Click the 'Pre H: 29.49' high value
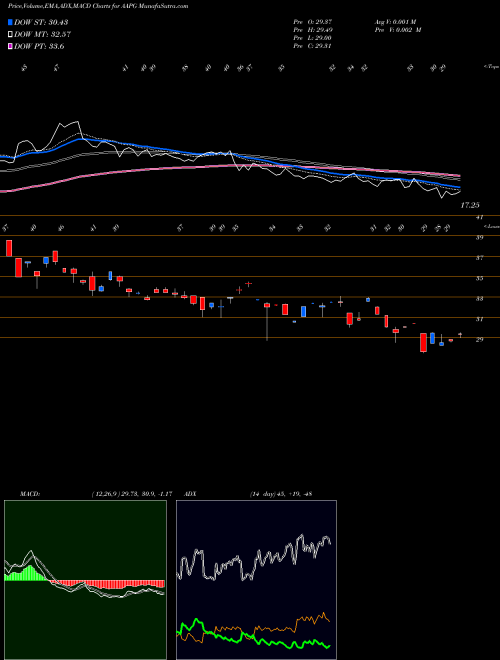 point(313,30)
